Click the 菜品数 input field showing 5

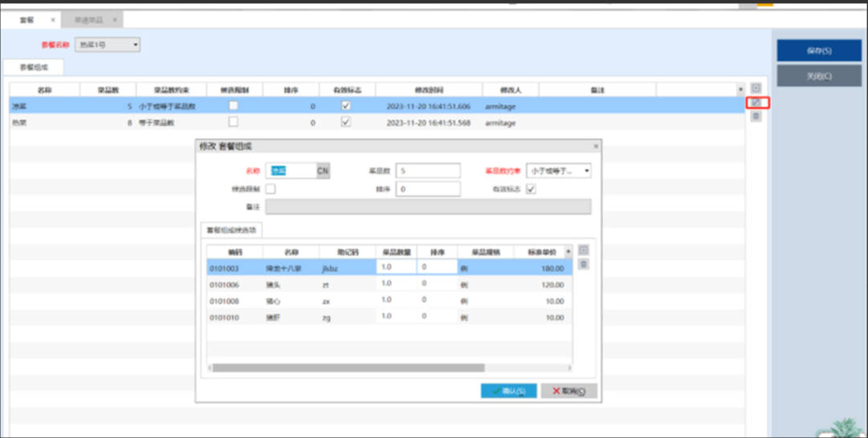[428, 171]
